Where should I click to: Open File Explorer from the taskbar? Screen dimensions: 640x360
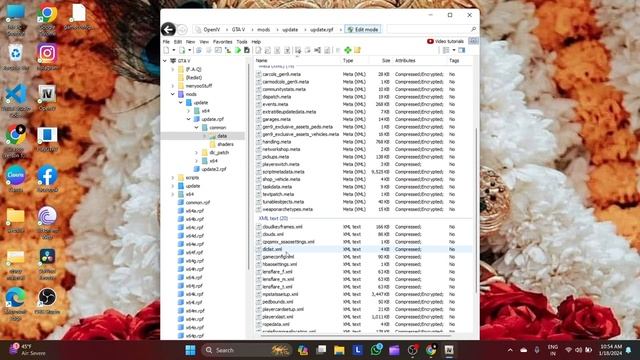[x=339, y=350]
